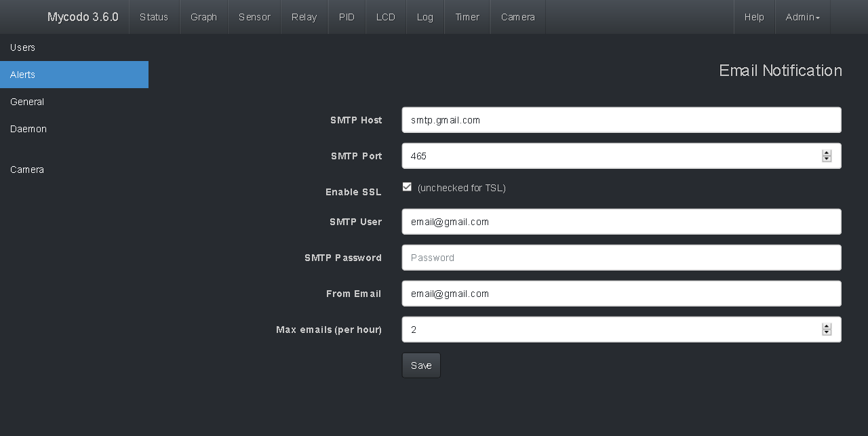Open the Help page
The width and height of the screenshot is (868, 436).
(754, 17)
